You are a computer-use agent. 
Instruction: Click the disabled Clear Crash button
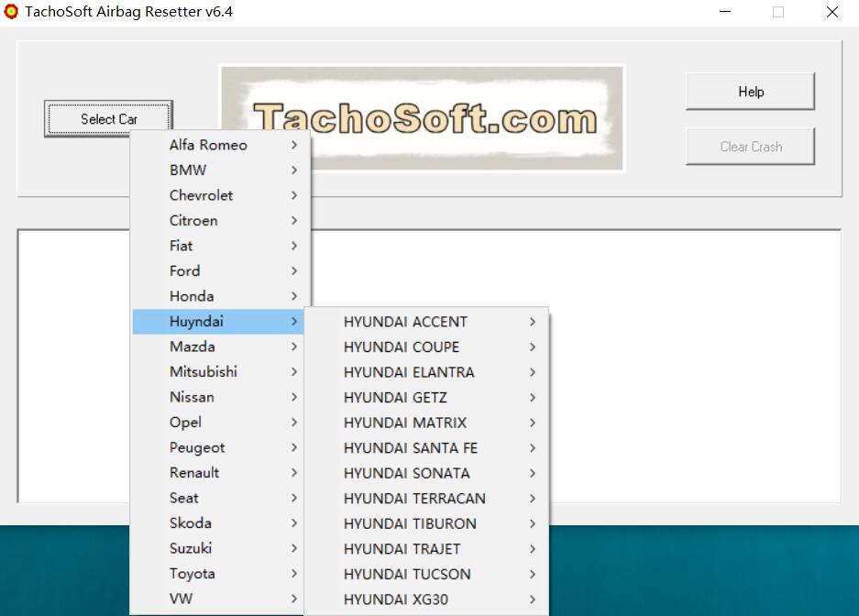(x=750, y=146)
